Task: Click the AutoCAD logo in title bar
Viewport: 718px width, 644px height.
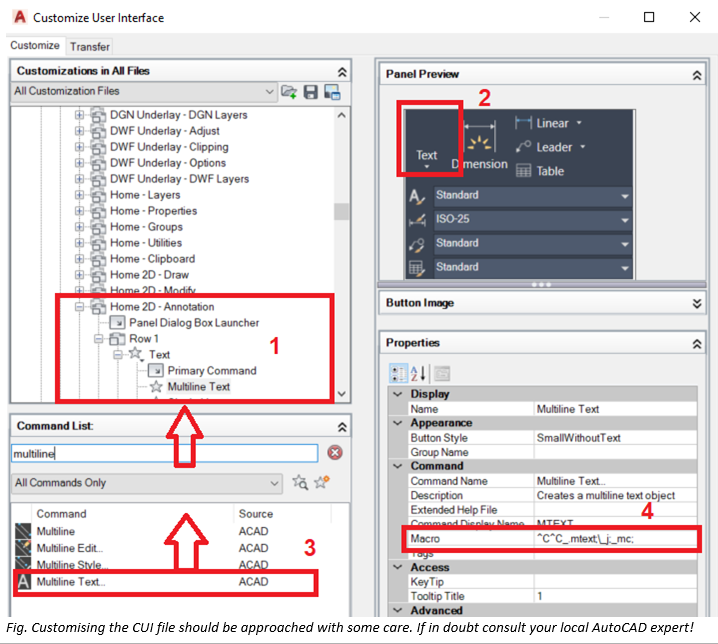Action: coord(20,17)
